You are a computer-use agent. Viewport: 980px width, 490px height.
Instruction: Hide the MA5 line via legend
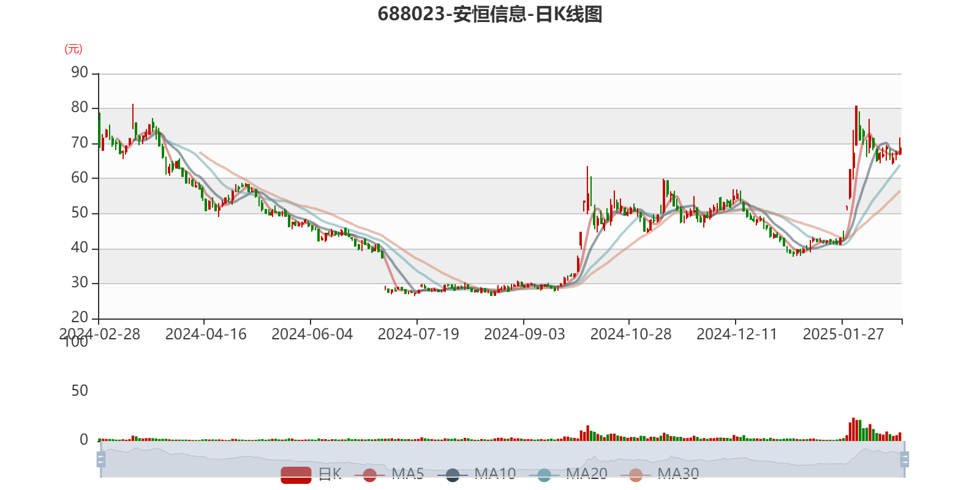tap(389, 474)
